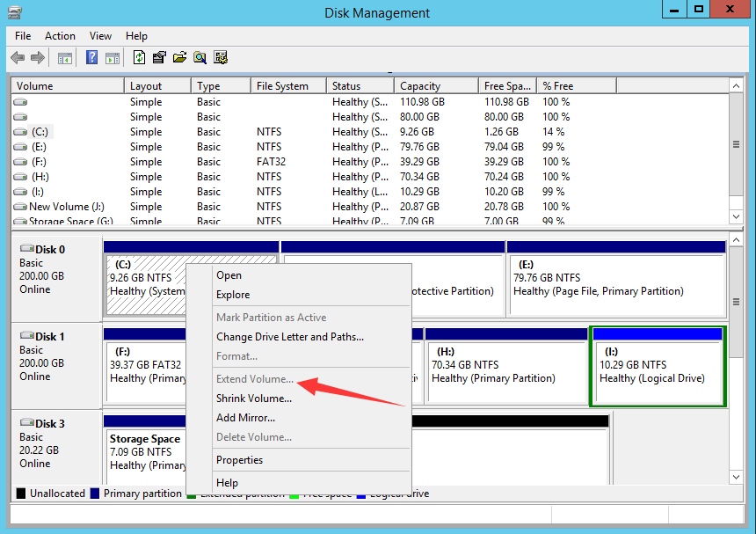Click the Primary partition legend color swatch
Image resolution: width=756 pixels, height=534 pixels.
tap(95, 494)
